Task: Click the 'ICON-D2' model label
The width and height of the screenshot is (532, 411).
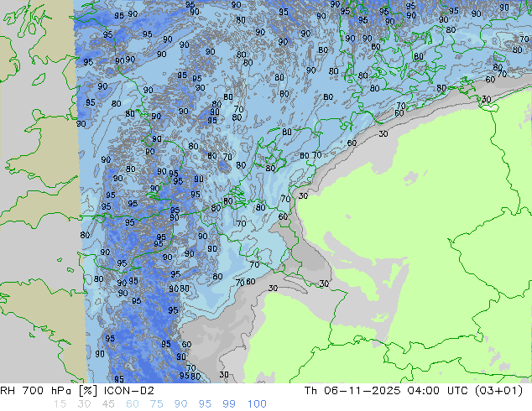Action: (129, 391)
